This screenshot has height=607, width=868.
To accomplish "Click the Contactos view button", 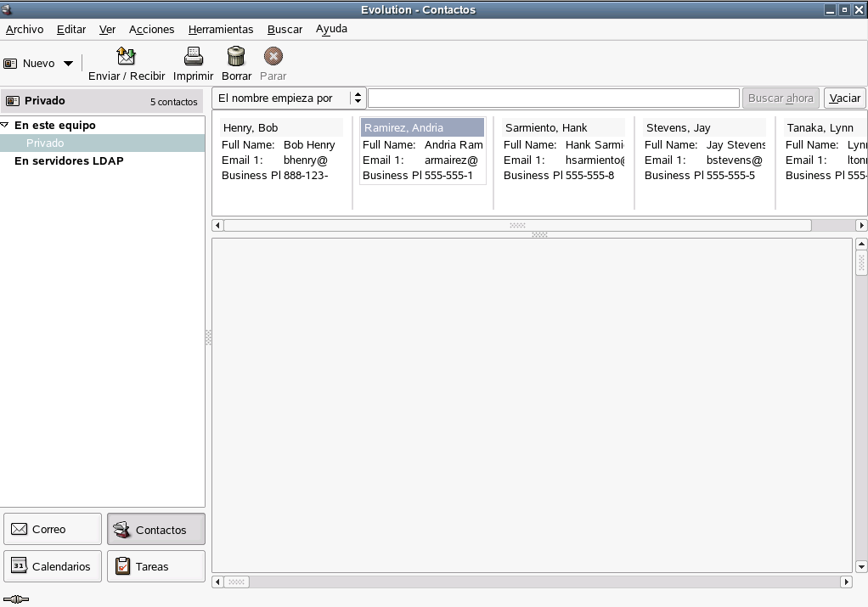I will pyautogui.click(x=156, y=529).
